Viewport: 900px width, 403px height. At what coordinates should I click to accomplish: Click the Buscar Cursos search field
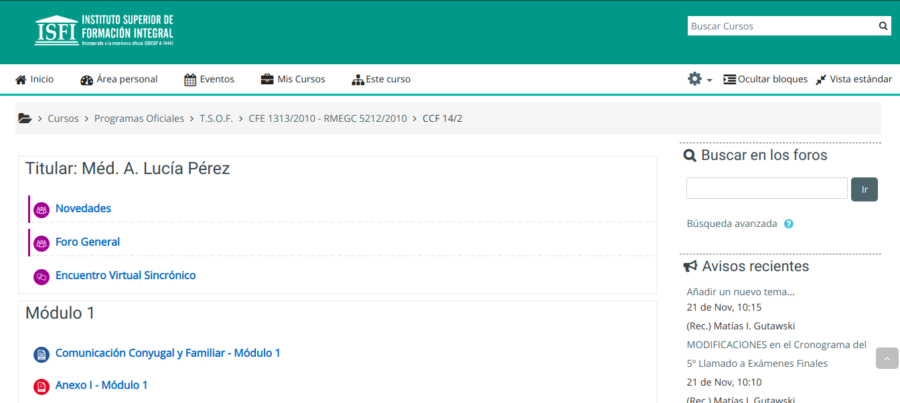(x=781, y=26)
